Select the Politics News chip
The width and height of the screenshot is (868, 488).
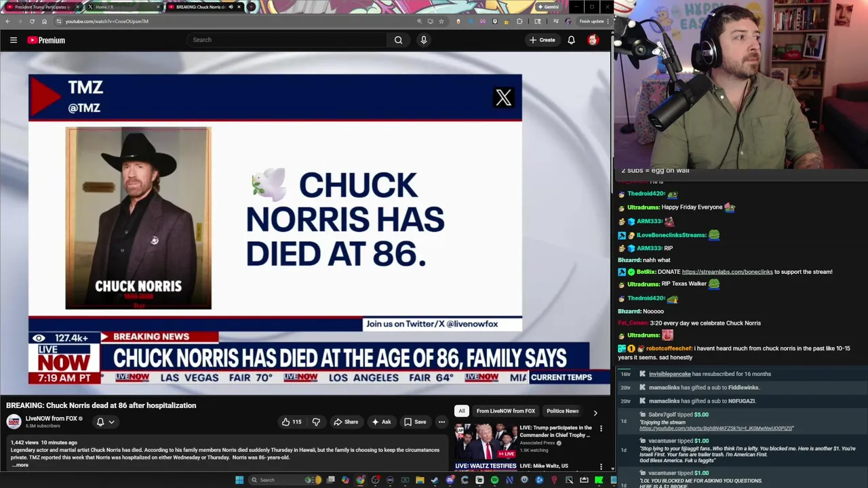562,411
